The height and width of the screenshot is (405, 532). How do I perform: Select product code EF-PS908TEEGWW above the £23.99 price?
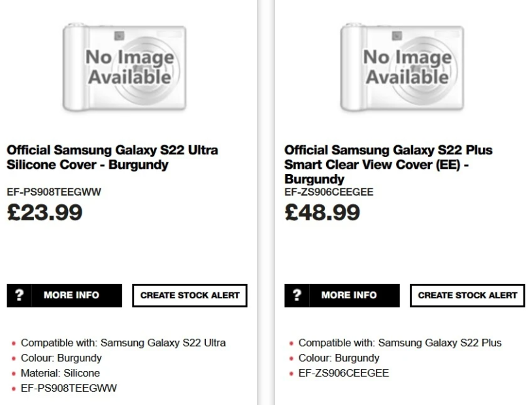54,192
